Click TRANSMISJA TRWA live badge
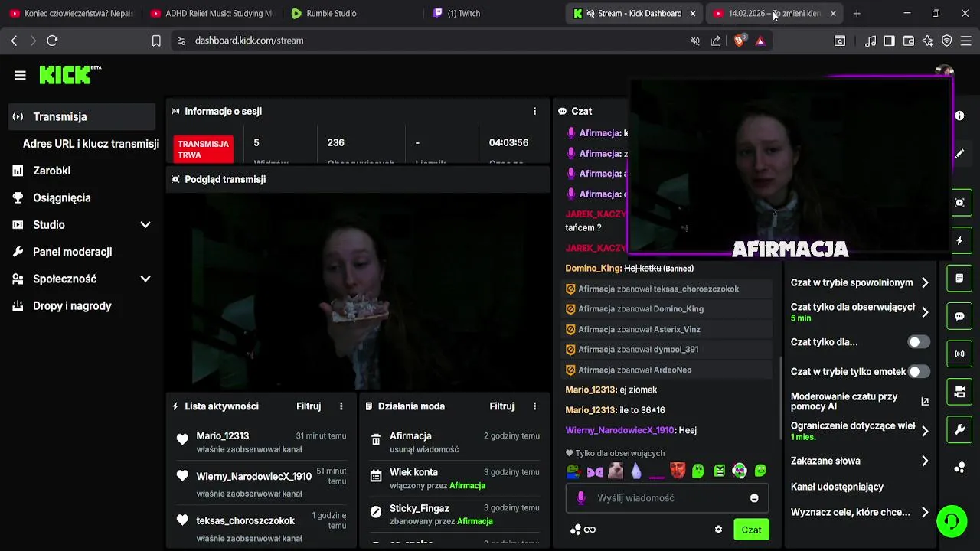Image resolution: width=980 pixels, height=551 pixels. (x=204, y=149)
